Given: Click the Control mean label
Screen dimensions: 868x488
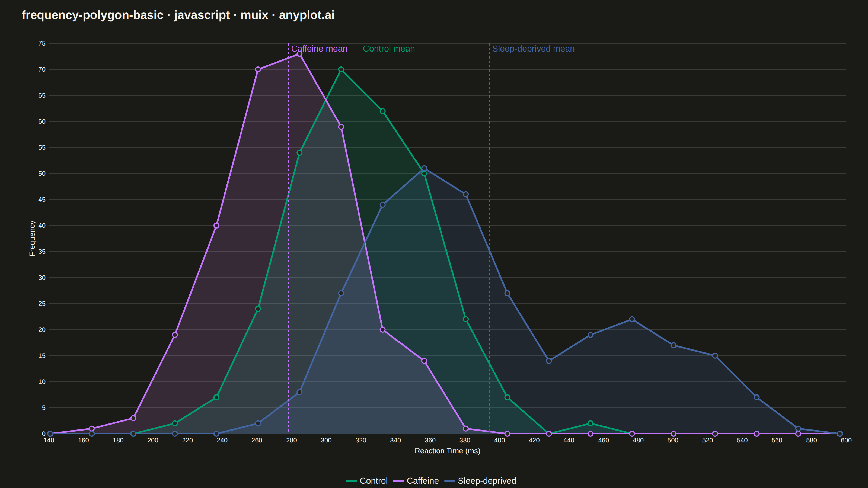Looking at the screenshot, I should click(x=389, y=49).
